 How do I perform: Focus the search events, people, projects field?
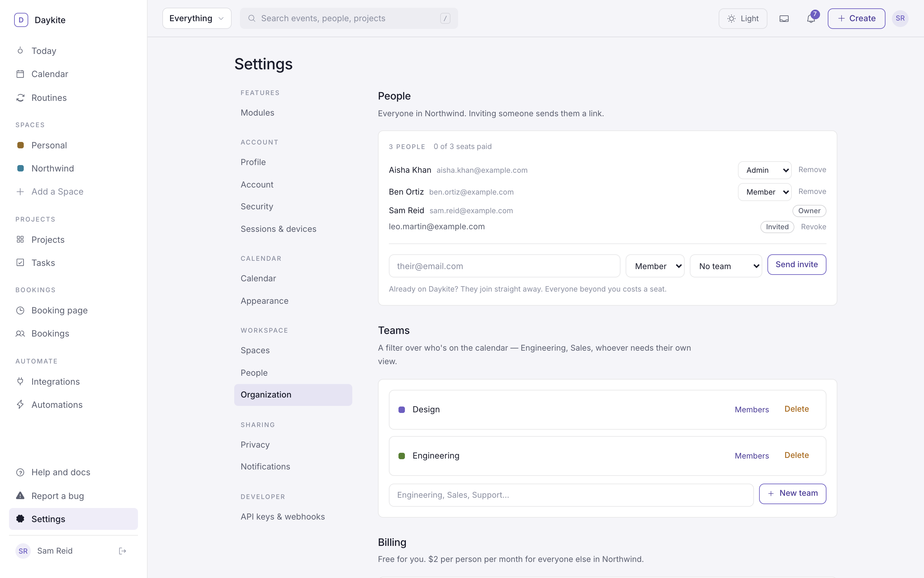pyautogui.click(x=349, y=18)
